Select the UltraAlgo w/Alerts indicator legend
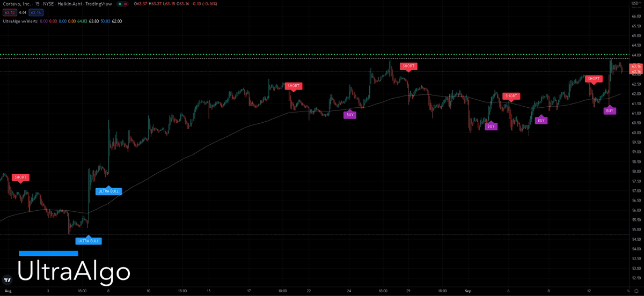 pos(19,21)
